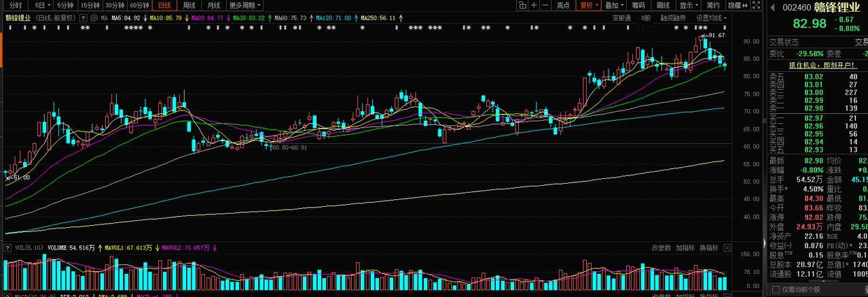Select the 60分钟 period tab

click(139, 5)
